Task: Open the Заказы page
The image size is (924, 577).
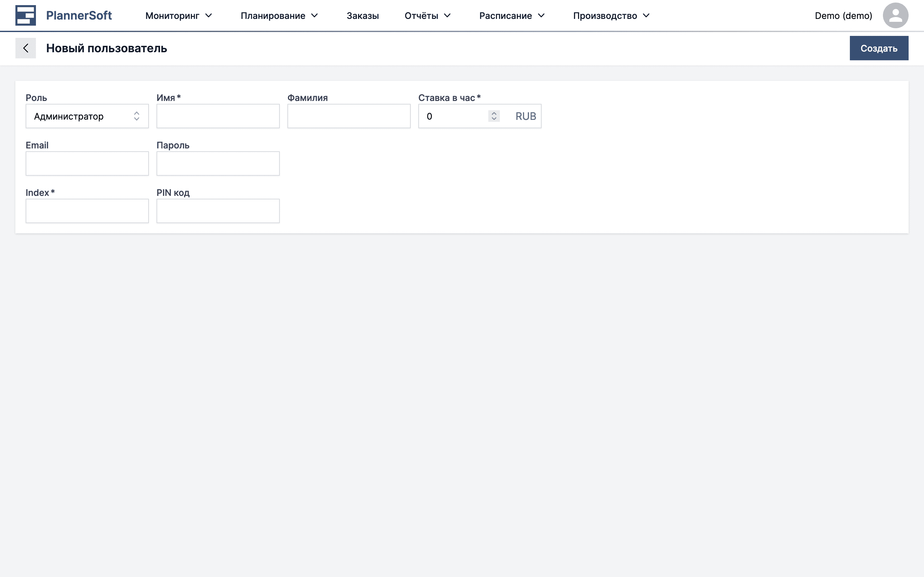Action: click(x=362, y=16)
